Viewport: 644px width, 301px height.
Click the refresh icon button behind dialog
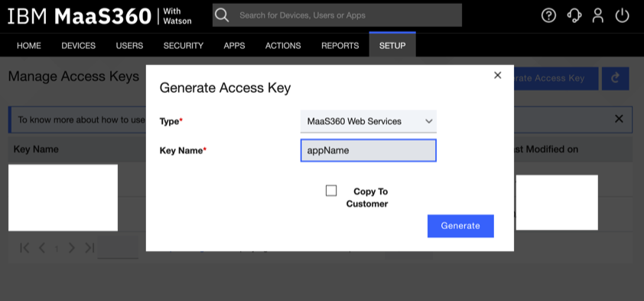point(615,79)
